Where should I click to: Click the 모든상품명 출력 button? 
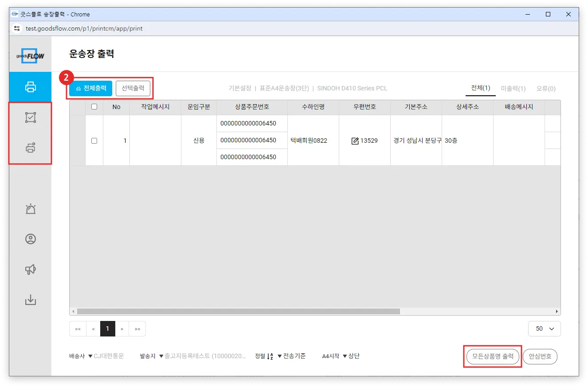click(493, 356)
